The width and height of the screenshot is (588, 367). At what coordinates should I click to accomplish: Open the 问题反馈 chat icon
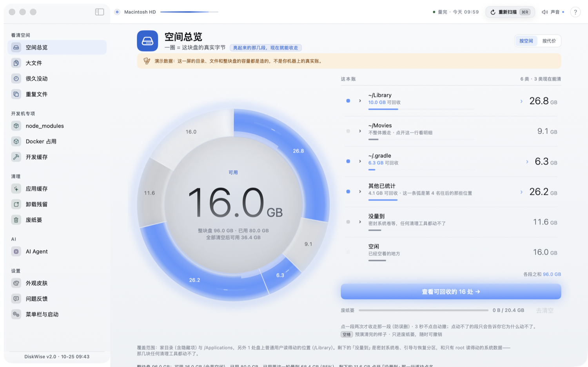coord(16,299)
